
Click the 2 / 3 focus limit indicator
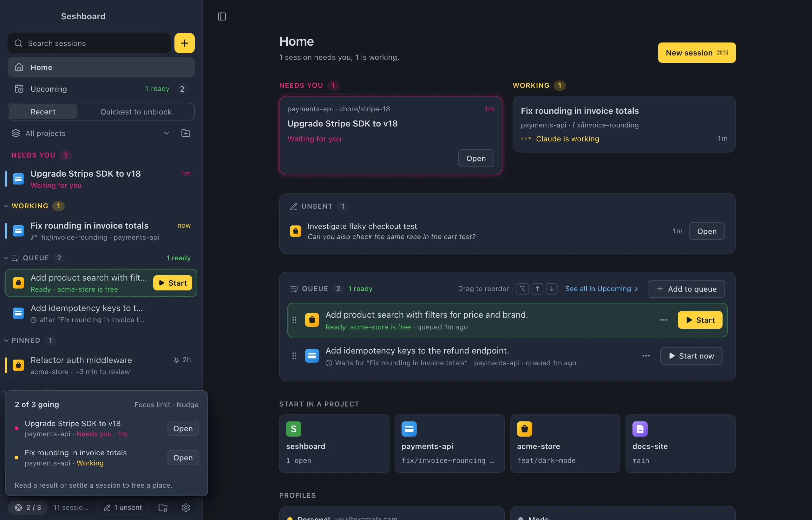point(28,508)
